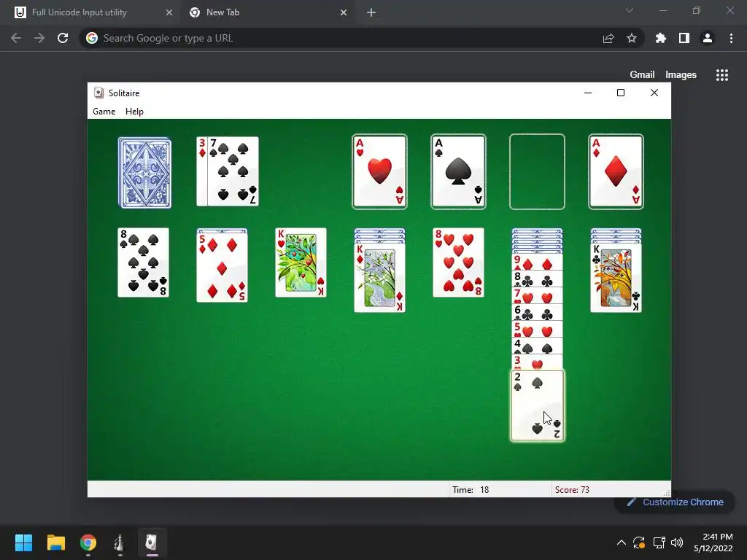Select the 7 of spades waste card

233,171
